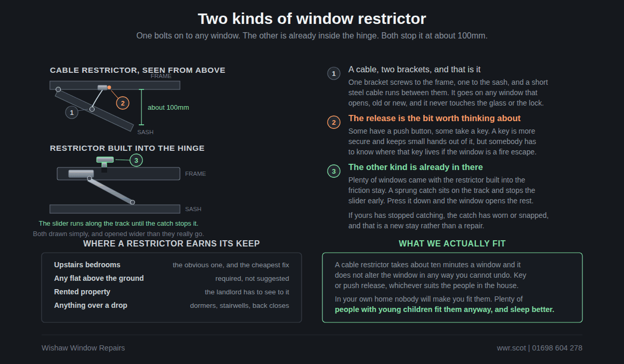
Task: Click the heading 'CABLE RESTRICTOR, SEEN FROM ABOVE'
Action: pos(138,70)
